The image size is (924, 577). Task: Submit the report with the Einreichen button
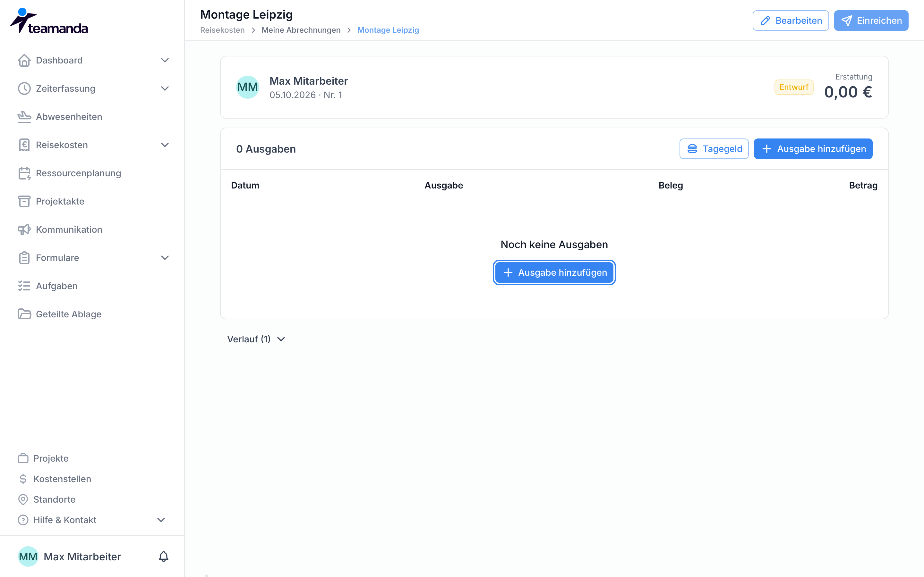(x=871, y=21)
